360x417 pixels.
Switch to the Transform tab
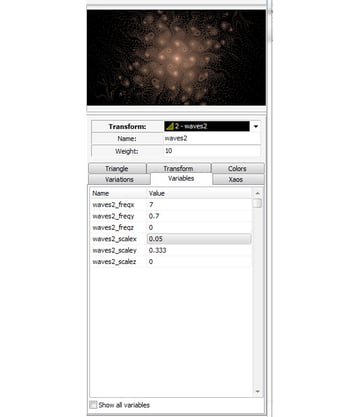pyautogui.click(x=178, y=168)
